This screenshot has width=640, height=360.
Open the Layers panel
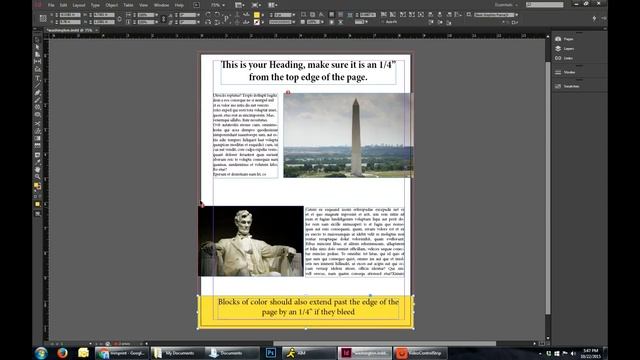click(564, 49)
